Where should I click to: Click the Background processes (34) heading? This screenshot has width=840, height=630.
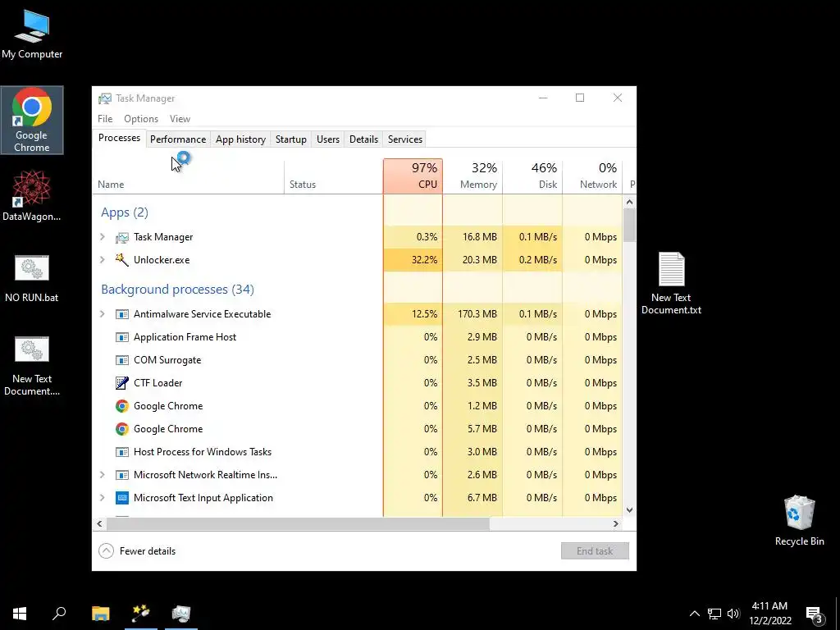(x=177, y=290)
